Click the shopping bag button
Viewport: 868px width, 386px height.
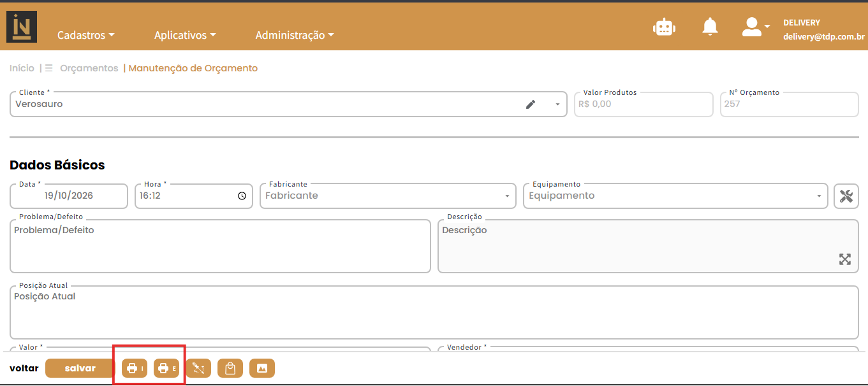[230, 368]
